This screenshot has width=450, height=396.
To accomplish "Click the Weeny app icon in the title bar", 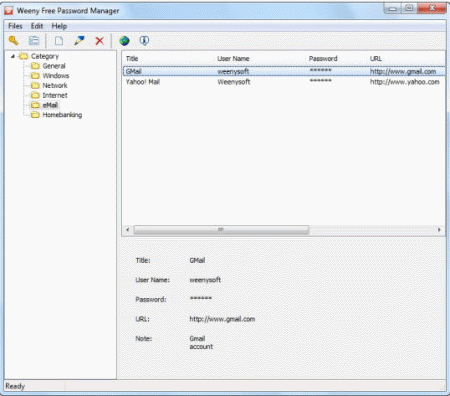I will 9,11.
